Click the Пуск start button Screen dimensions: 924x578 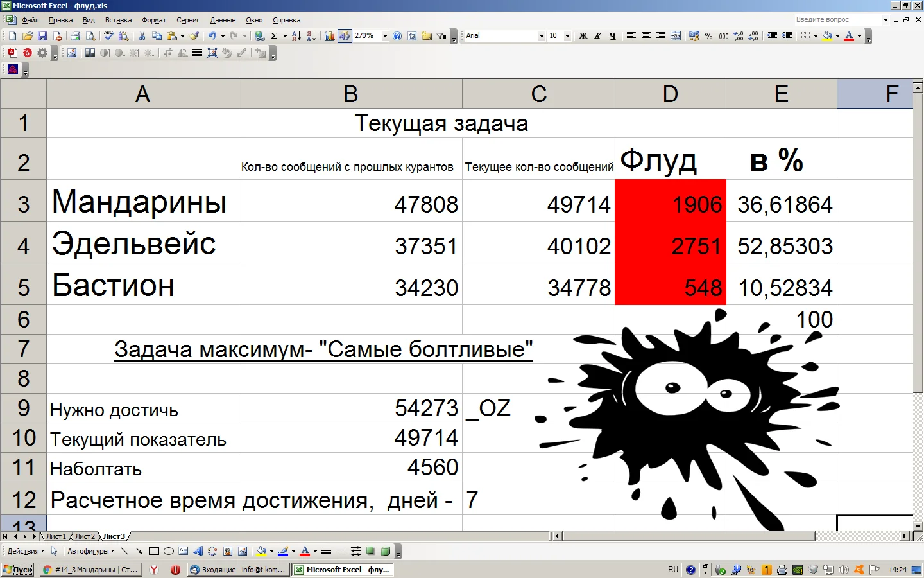pyautogui.click(x=18, y=570)
